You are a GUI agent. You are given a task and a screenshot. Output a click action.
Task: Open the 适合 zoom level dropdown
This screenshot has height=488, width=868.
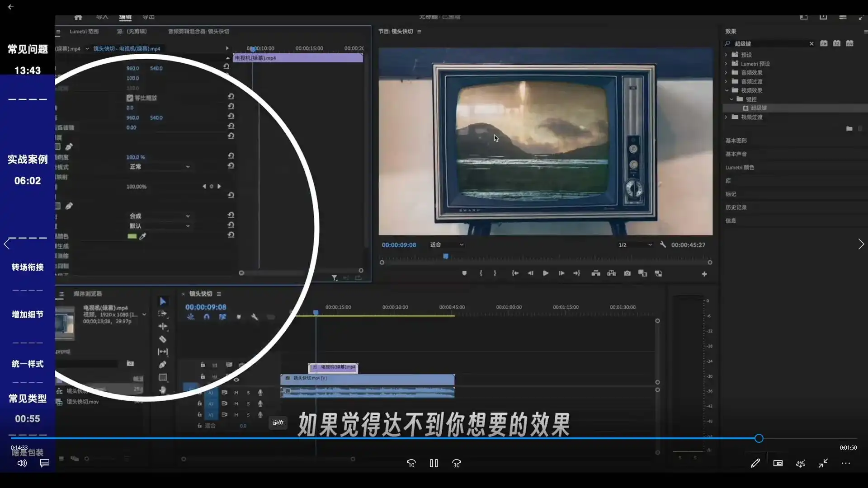(447, 244)
